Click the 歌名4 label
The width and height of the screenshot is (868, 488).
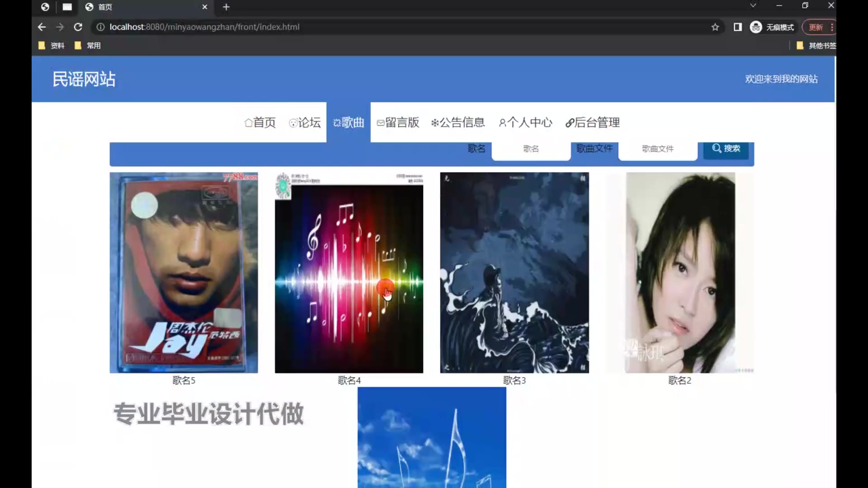349,380
